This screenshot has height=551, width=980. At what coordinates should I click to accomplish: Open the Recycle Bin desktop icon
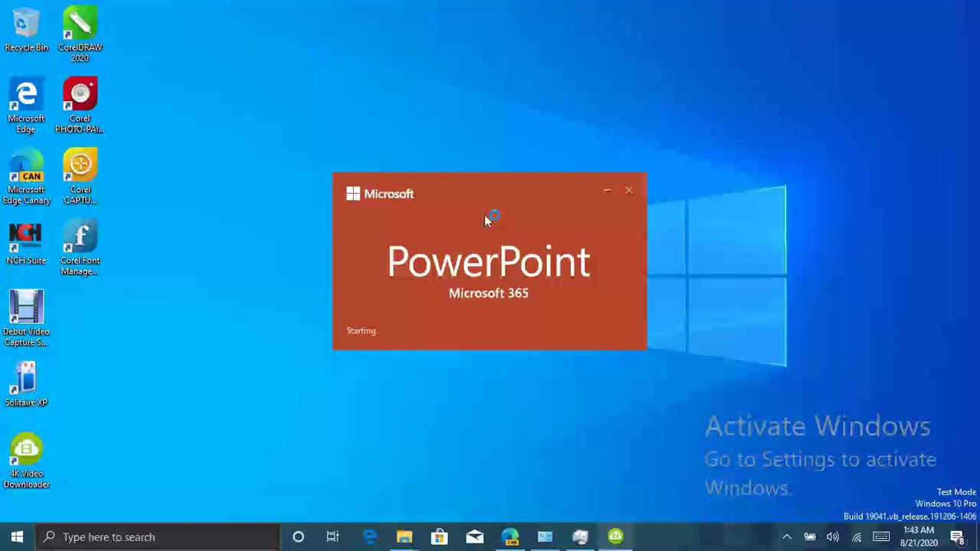(26, 31)
